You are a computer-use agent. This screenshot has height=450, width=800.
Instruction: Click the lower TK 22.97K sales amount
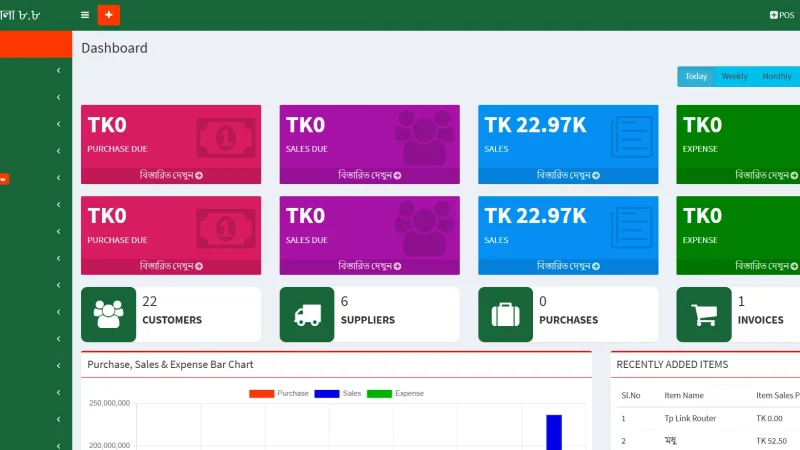(535, 216)
